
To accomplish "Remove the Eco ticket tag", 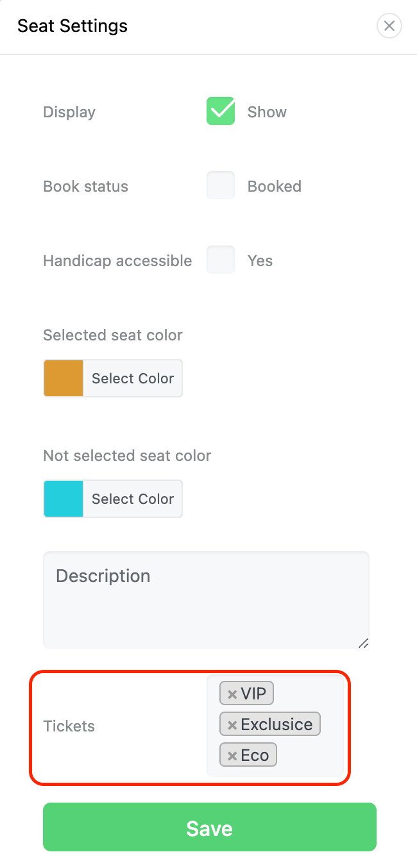I will click(232, 756).
